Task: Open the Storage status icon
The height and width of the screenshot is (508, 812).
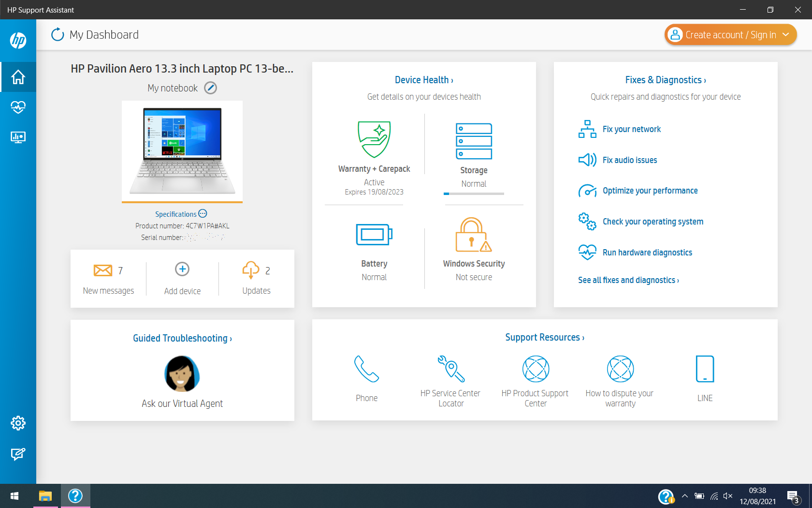Action: [x=474, y=141]
